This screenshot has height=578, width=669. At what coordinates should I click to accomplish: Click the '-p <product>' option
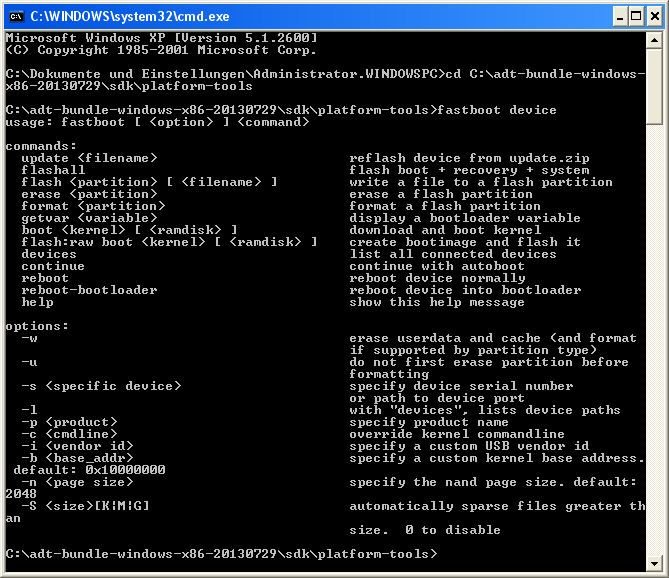[69, 422]
